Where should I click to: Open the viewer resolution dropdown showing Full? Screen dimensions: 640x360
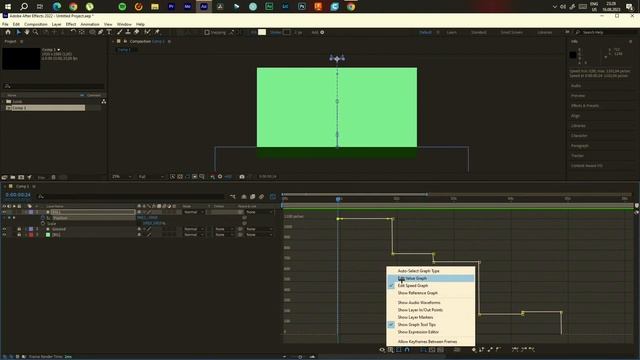[151, 176]
